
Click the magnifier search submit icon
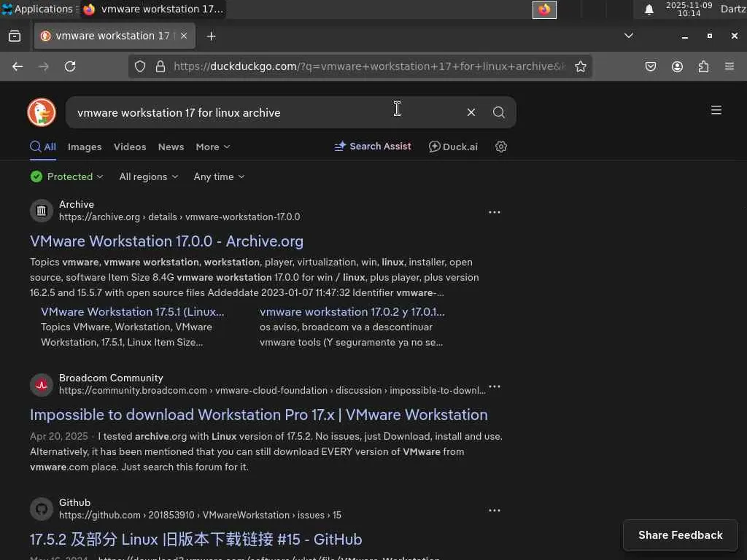(x=499, y=112)
